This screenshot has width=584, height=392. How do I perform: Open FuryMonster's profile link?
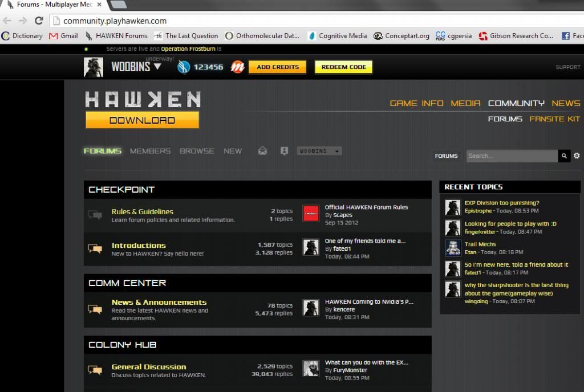pos(350,370)
